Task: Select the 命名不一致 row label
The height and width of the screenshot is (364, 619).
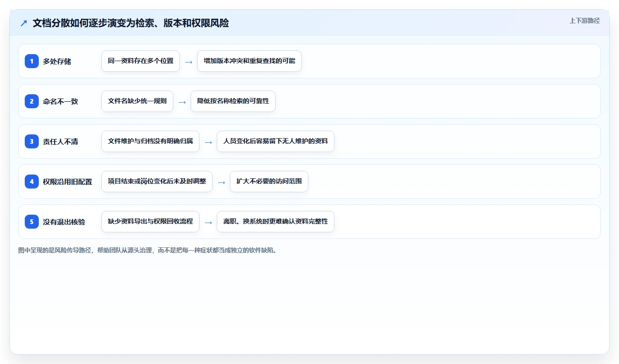Action: point(60,101)
